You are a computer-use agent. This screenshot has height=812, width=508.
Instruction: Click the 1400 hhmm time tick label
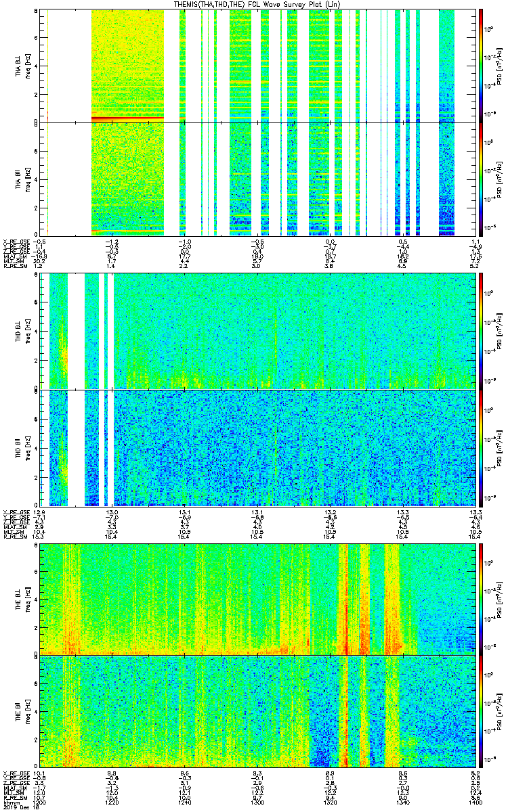(475, 802)
